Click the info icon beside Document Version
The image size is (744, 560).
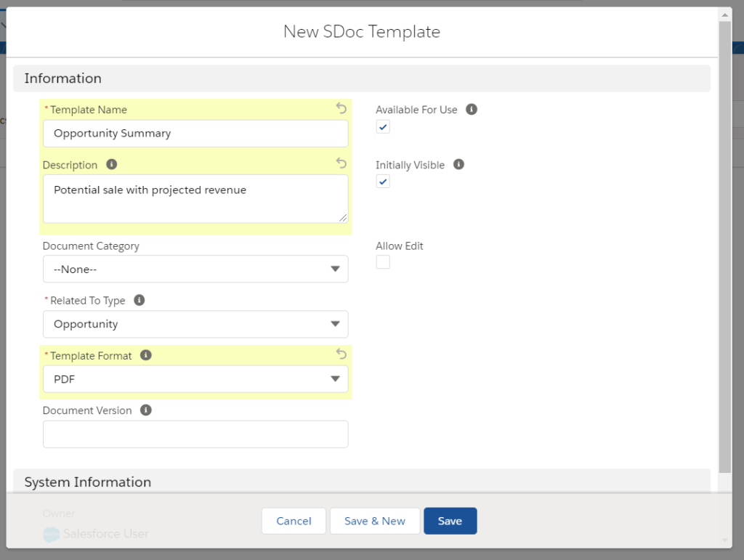coord(145,410)
